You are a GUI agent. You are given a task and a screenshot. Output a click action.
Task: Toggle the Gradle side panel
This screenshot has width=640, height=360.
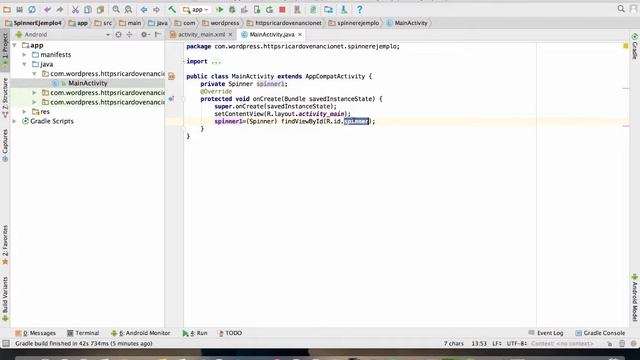[635, 46]
